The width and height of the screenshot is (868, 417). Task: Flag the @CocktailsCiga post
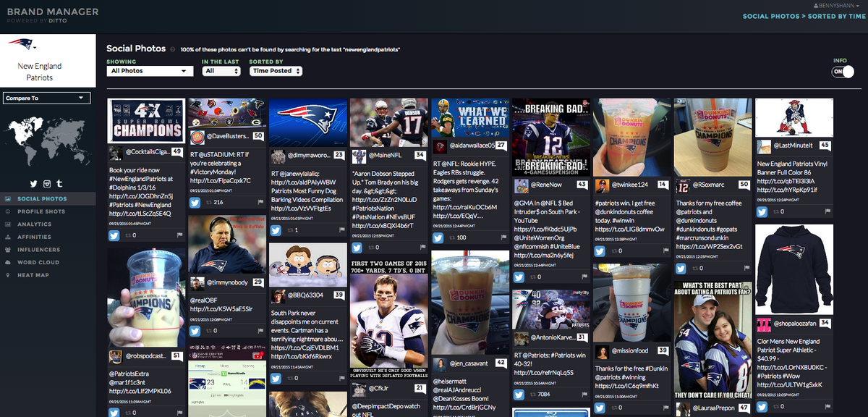coord(179,235)
